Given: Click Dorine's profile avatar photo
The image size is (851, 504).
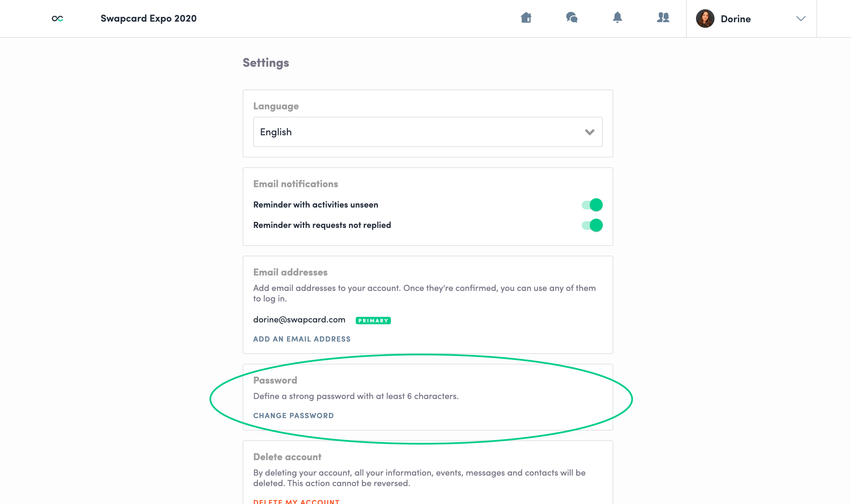Looking at the screenshot, I should click(x=705, y=18).
